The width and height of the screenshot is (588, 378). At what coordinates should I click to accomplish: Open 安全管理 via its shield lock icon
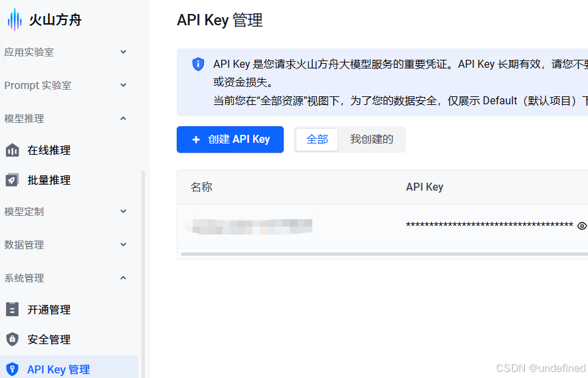pyautogui.click(x=13, y=339)
